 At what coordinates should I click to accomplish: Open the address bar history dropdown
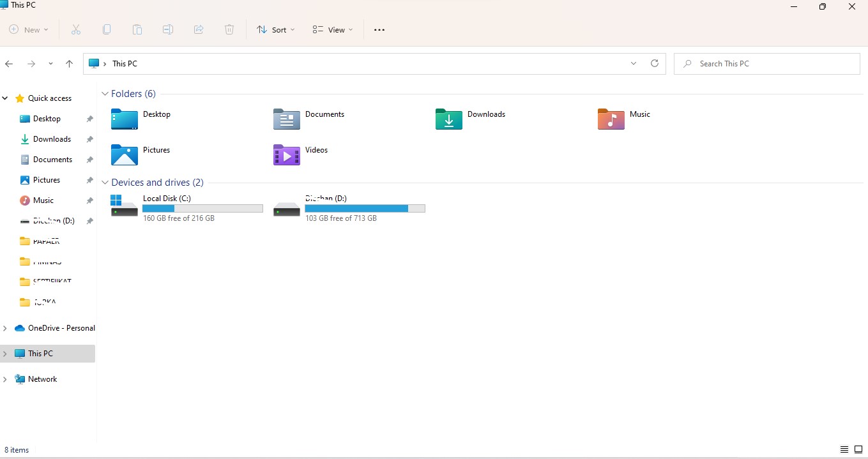point(634,63)
